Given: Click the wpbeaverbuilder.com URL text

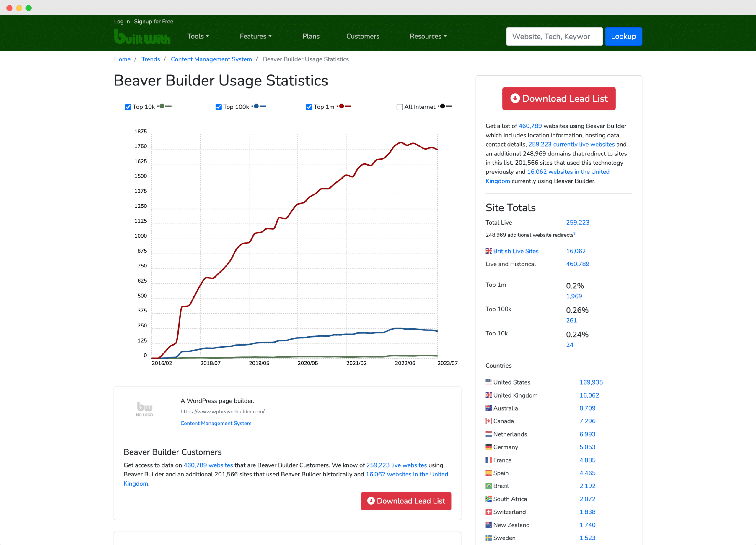Looking at the screenshot, I should tap(223, 412).
